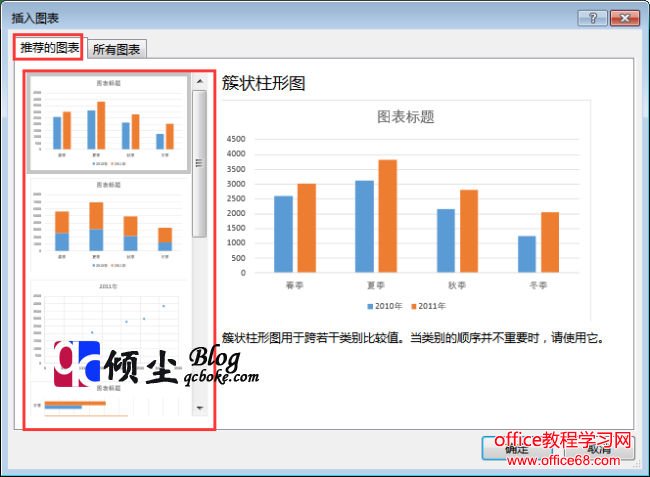Click the scroll down arrow in chart list
The image size is (650, 477).
200,408
